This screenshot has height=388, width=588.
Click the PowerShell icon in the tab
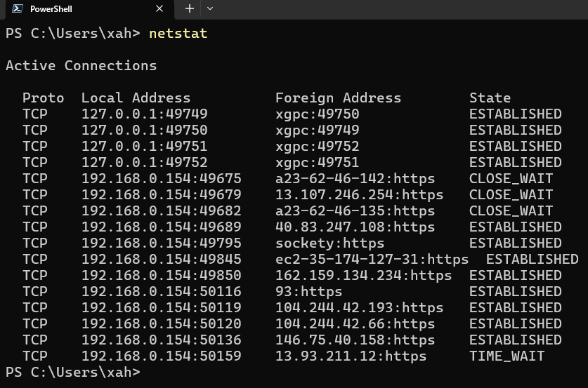[x=16, y=9]
